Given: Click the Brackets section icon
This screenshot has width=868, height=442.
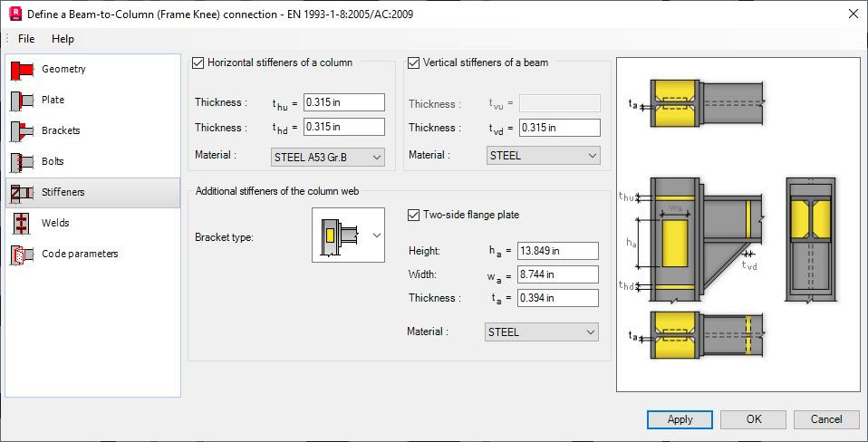Looking at the screenshot, I should [22, 131].
